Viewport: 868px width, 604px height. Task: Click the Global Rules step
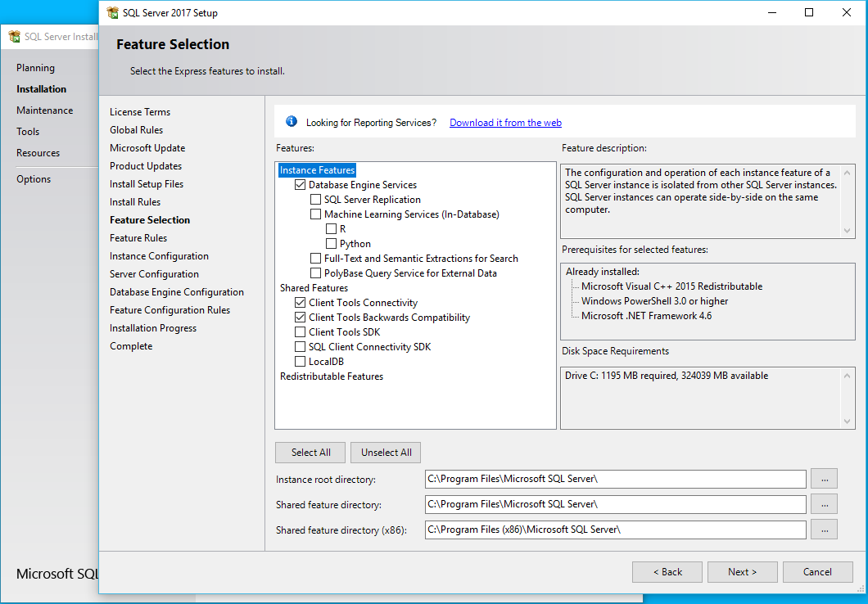coord(136,130)
